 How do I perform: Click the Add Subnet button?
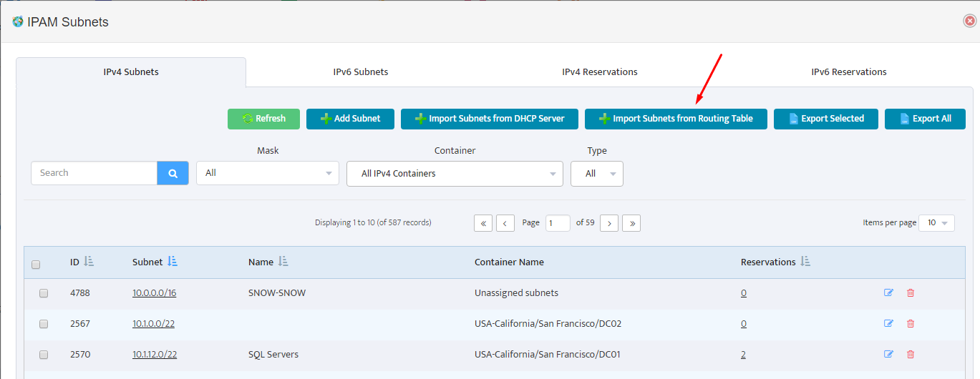pos(350,119)
